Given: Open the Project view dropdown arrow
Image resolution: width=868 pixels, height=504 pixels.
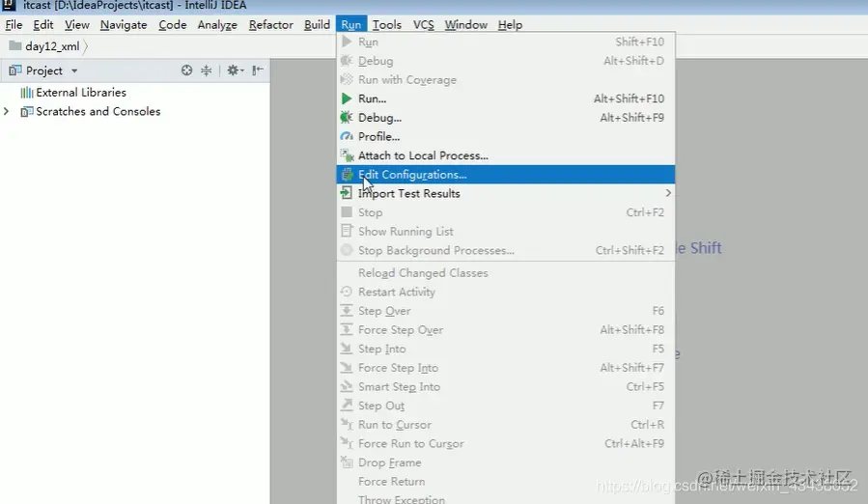Looking at the screenshot, I should (x=74, y=70).
